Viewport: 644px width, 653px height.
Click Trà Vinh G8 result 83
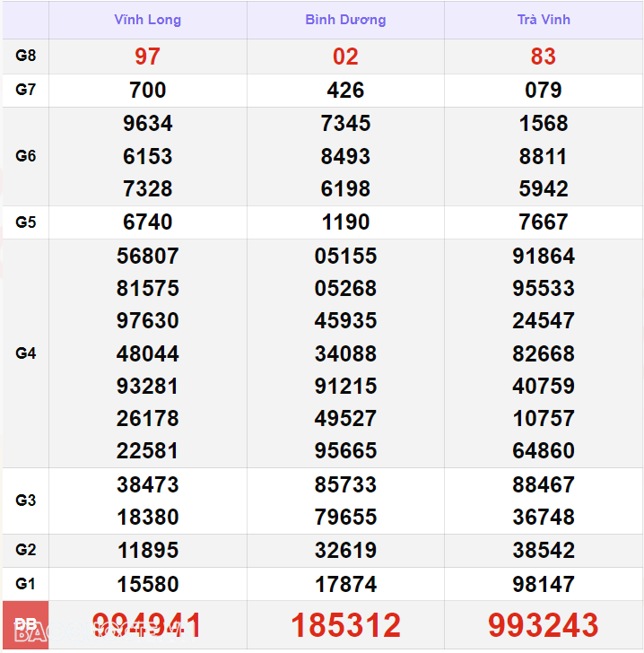coord(544,57)
